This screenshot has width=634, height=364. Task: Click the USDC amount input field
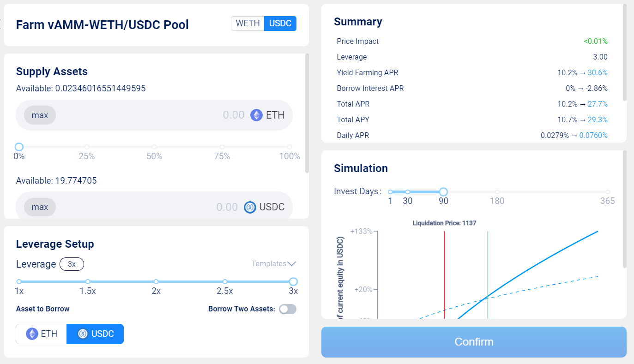tap(148, 207)
